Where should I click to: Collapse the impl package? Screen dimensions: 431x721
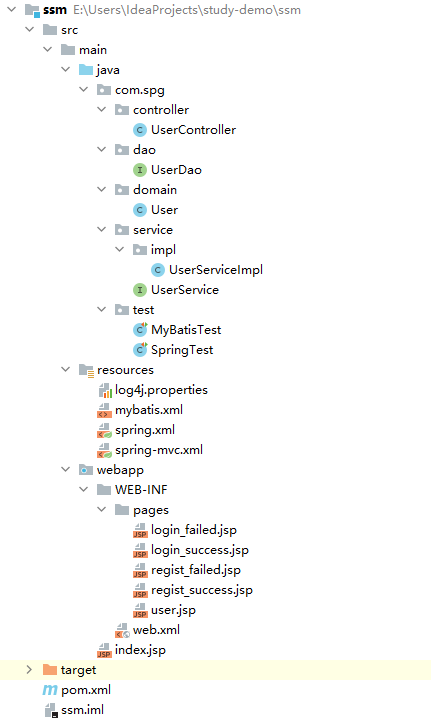[120, 249]
